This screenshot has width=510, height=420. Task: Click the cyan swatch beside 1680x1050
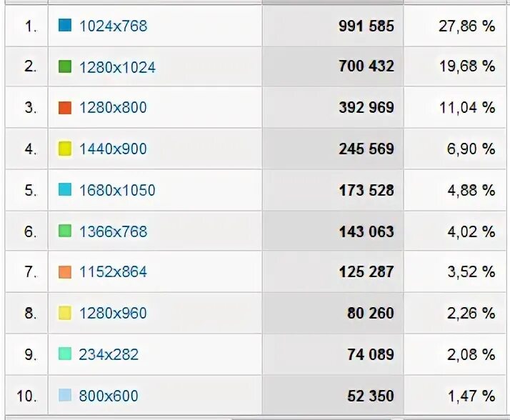[x=65, y=190]
